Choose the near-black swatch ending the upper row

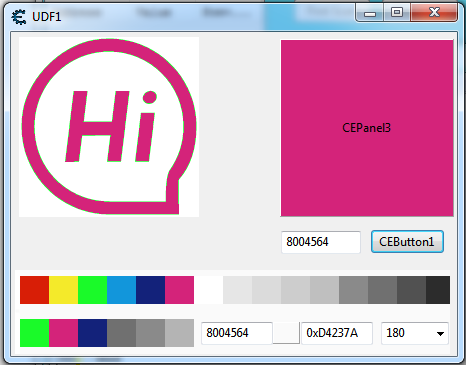pos(438,290)
